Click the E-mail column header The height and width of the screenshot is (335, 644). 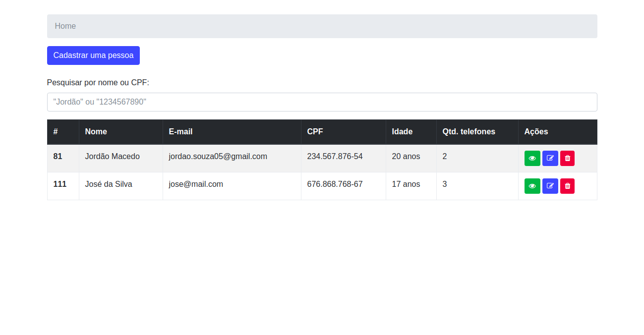pos(180,132)
